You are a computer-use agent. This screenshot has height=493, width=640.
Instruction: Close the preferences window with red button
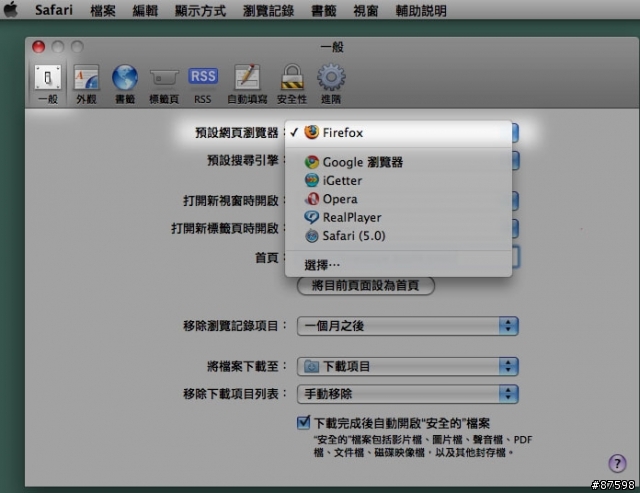tap(38, 47)
